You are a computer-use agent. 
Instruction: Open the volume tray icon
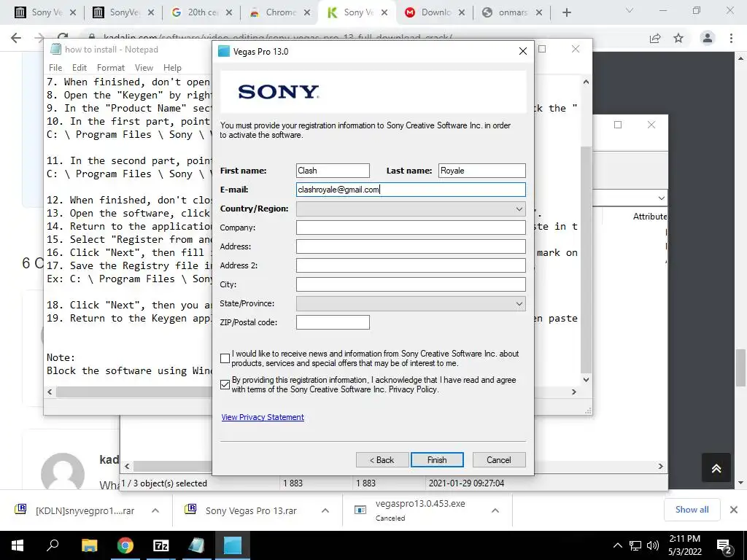tap(653, 545)
